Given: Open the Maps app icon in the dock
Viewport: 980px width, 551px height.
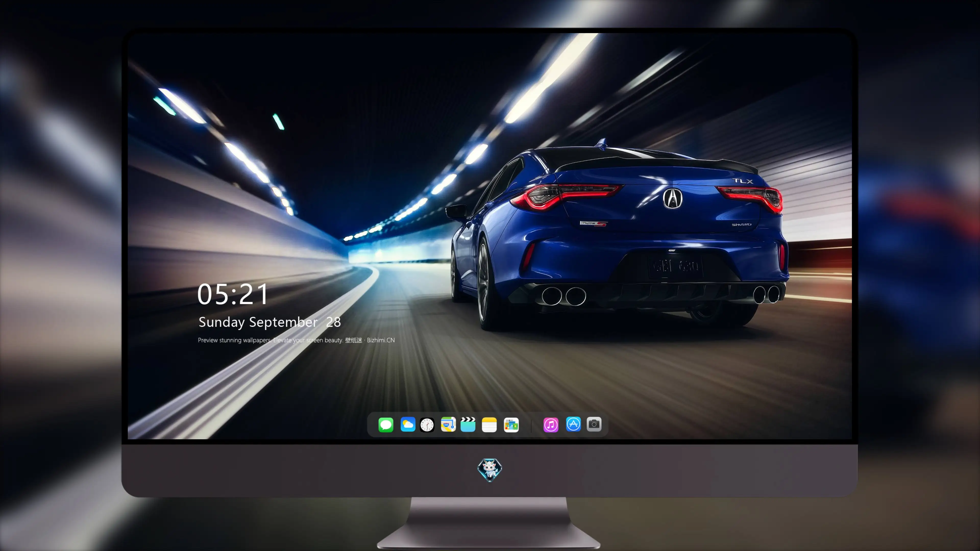Looking at the screenshot, I should pos(448,424).
